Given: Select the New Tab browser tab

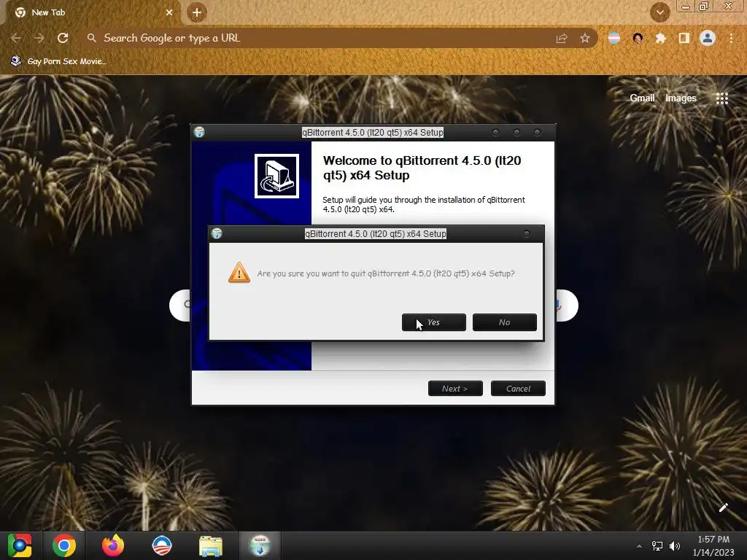Looking at the screenshot, I should tap(90, 12).
